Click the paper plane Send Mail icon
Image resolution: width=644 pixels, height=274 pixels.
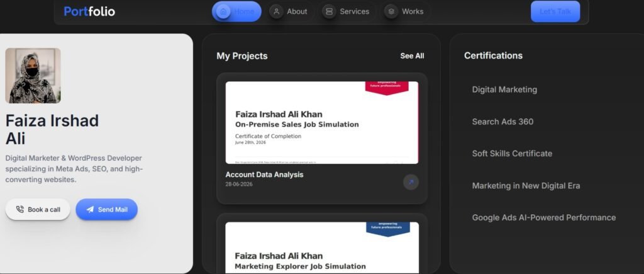pos(91,209)
